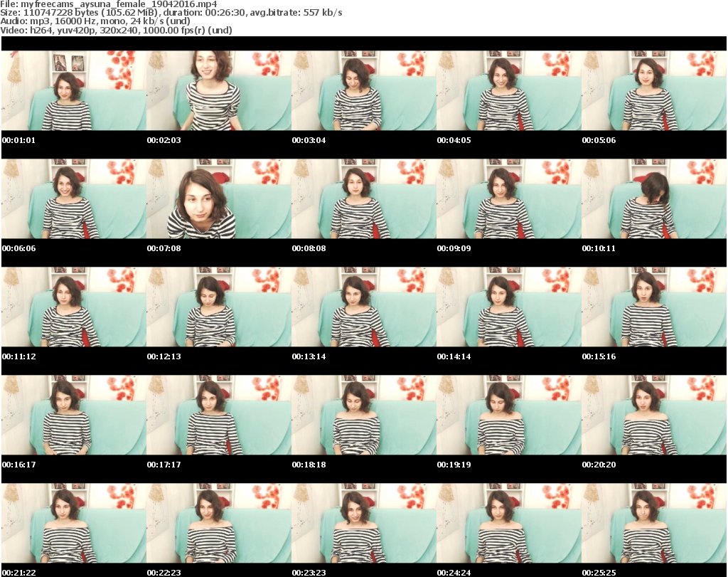The width and height of the screenshot is (728, 577).
Task: Open the close-up frame at 00:07:08
Action: pos(219,198)
